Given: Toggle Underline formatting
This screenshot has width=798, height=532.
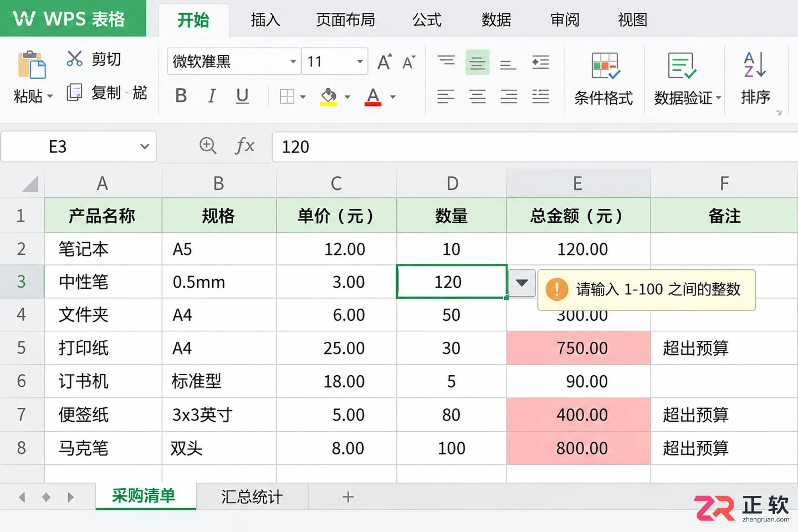Looking at the screenshot, I should click(242, 96).
